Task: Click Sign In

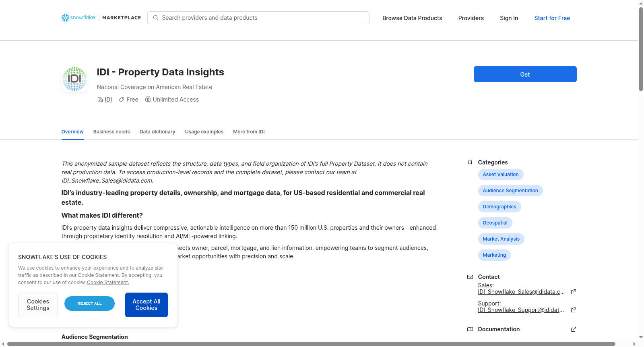Action: pos(509,18)
